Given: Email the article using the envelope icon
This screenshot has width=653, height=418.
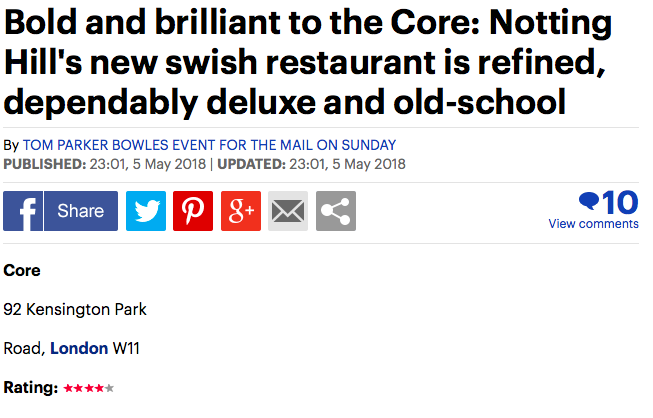Looking at the screenshot, I should pyautogui.click(x=288, y=211).
